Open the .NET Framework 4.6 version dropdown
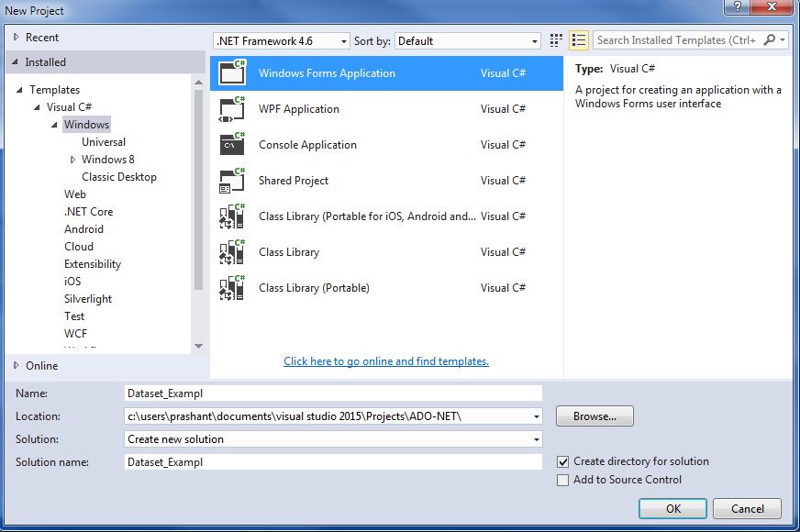Viewport: 800px width, 532px height. [x=281, y=40]
